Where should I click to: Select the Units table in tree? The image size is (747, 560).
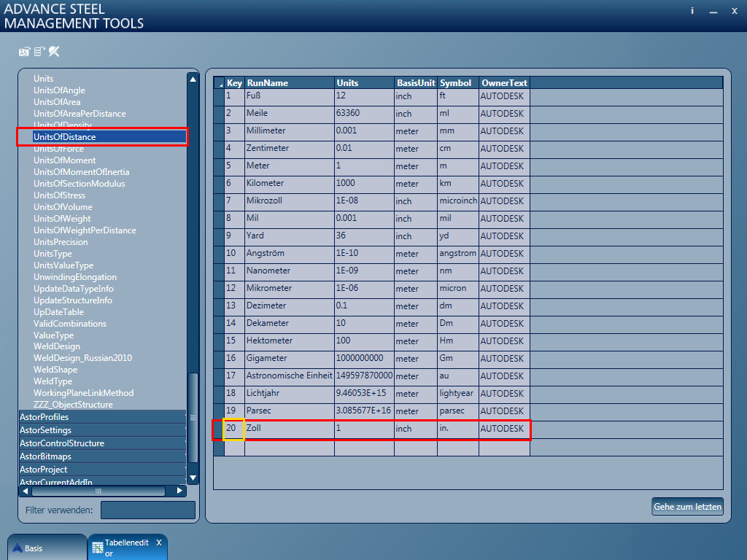[43, 79]
